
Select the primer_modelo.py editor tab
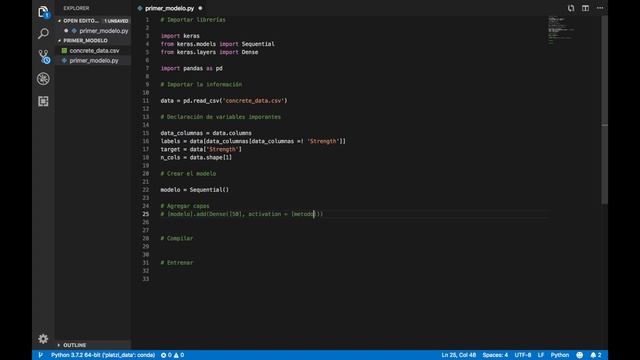[169, 8]
